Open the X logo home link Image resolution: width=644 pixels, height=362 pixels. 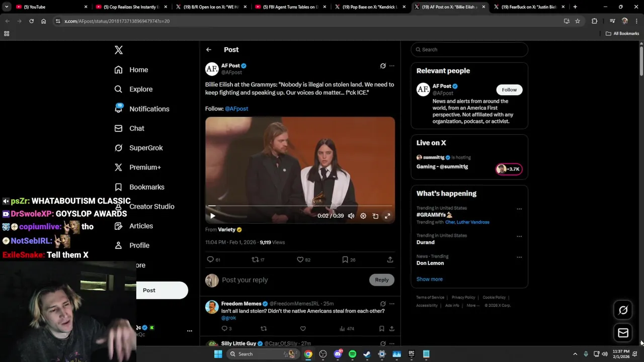(119, 50)
